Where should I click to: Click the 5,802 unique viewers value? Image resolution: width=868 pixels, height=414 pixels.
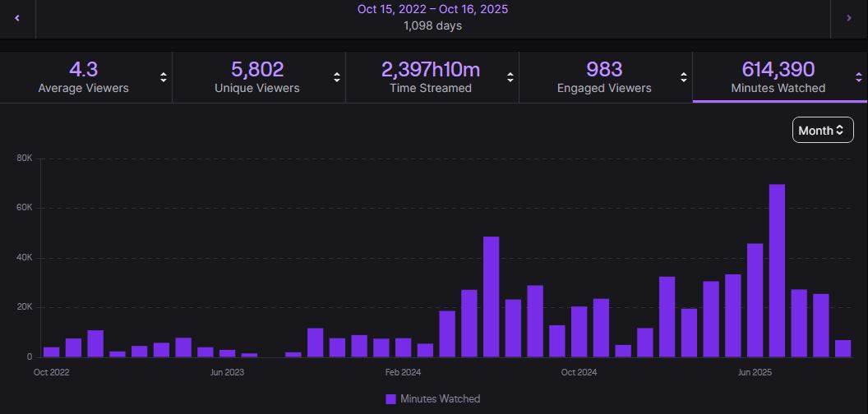(x=257, y=70)
